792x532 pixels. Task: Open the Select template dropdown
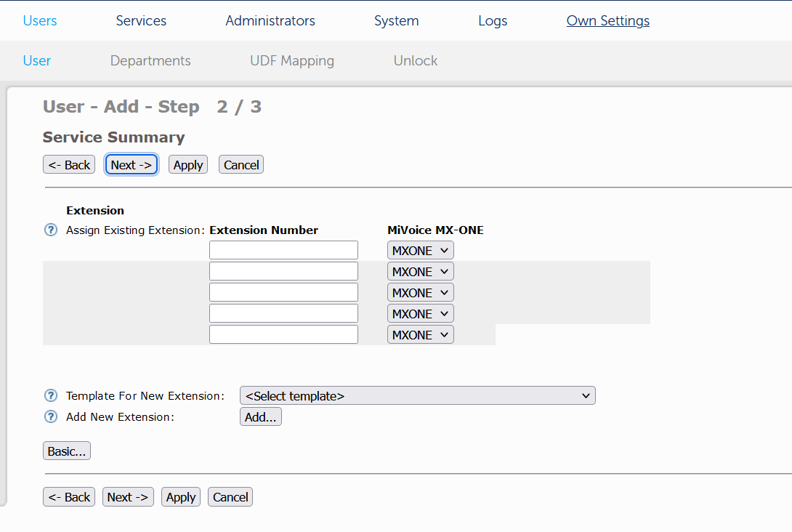point(417,395)
